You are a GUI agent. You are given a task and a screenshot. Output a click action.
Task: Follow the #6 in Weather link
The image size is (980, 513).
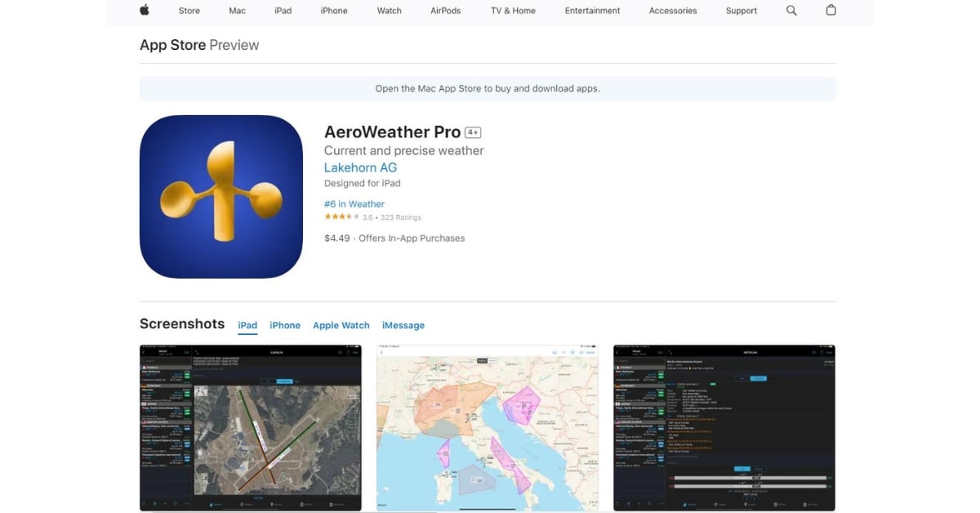coord(354,204)
